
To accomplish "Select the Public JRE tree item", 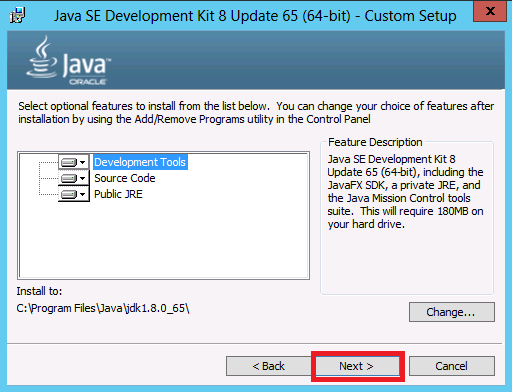I will 118,194.
